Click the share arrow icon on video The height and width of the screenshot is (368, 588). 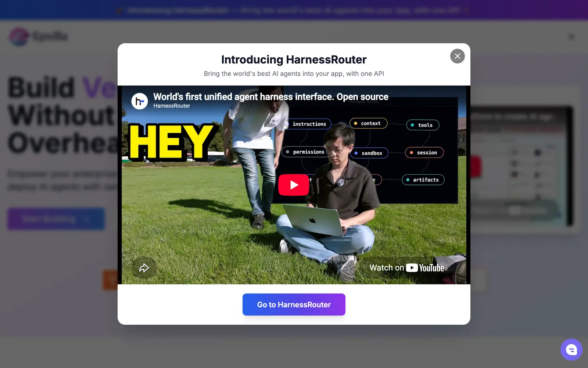pyautogui.click(x=144, y=268)
